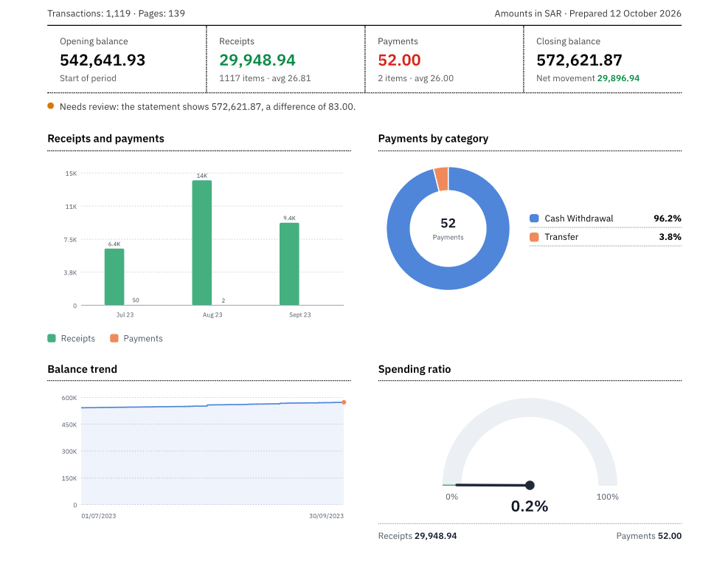Click '2 items · avg 26.00' text
This screenshot has height=561, width=728.
tap(415, 78)
